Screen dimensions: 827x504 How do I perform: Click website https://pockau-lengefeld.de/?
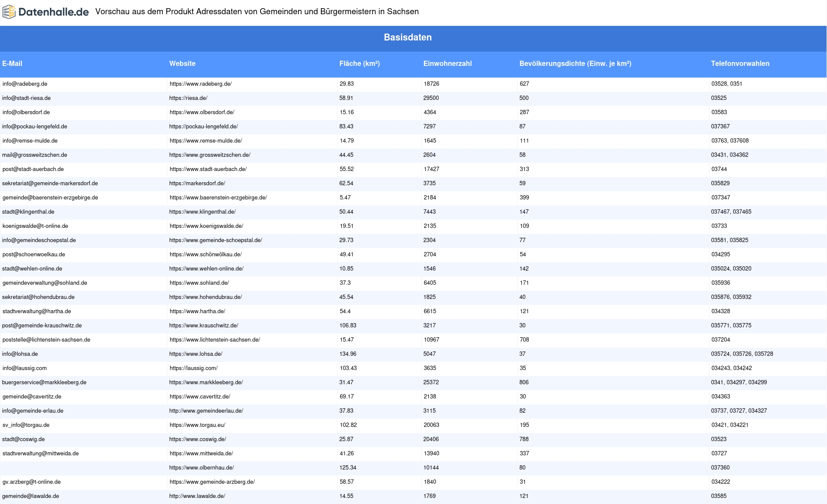204,127
